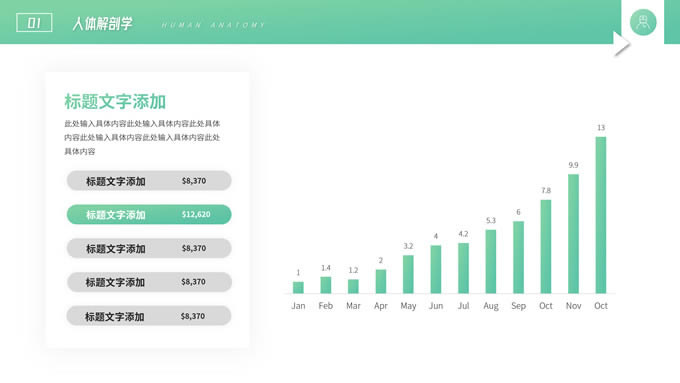Click the fourth gray $8,370 pill

[149, 282]
